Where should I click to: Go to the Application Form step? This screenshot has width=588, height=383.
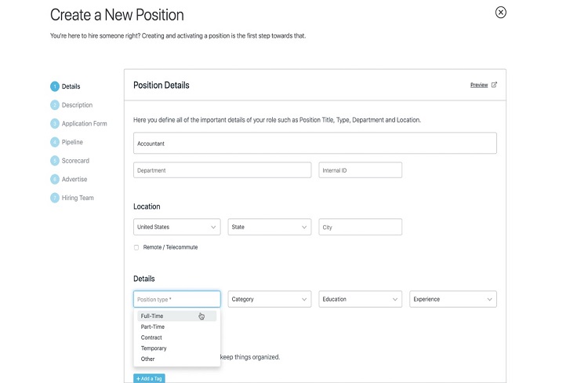tap(85, 123)
